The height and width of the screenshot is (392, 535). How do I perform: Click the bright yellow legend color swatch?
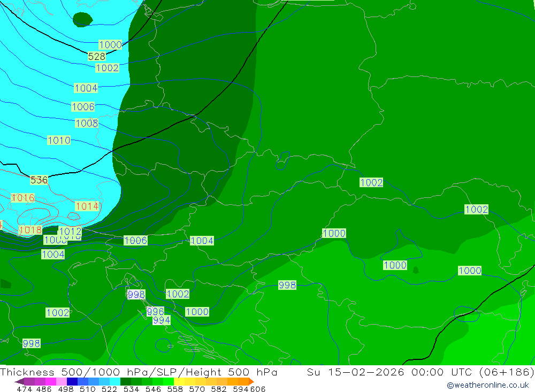179,381
